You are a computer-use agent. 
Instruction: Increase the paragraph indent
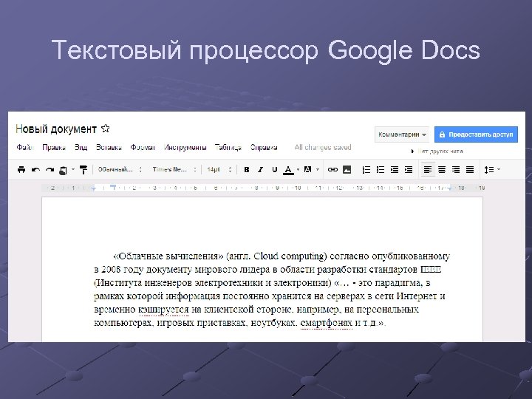[x=409, y=169]
